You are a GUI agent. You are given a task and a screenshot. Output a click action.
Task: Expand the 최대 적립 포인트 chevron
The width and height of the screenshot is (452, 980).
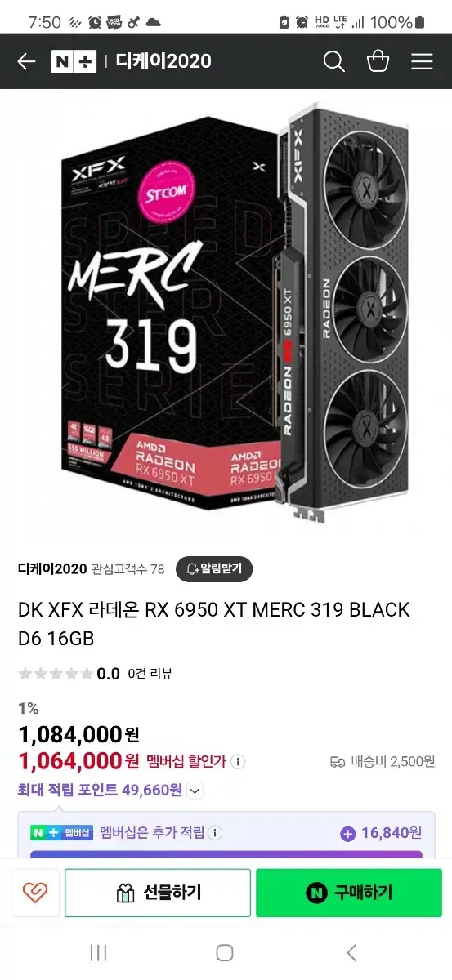point(195,791)
